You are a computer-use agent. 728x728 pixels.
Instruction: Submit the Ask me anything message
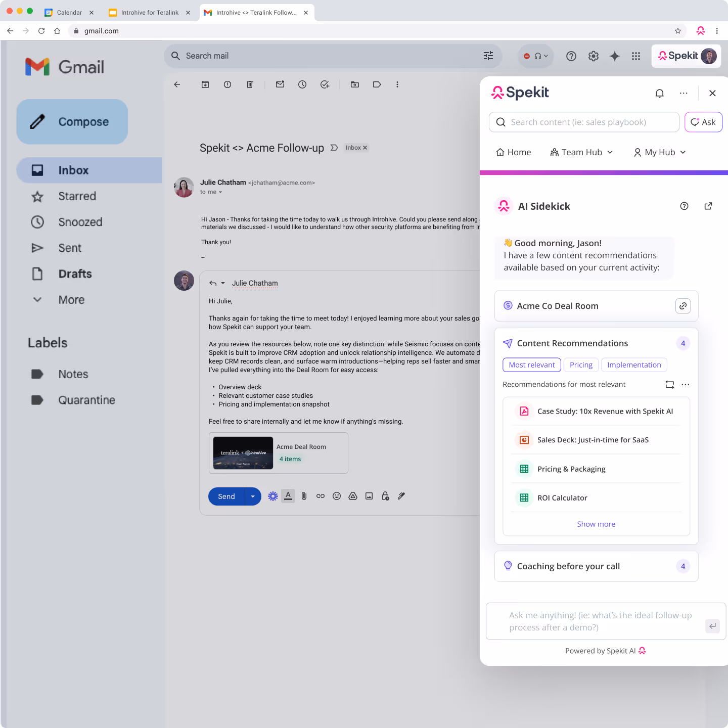coord(712,626)
